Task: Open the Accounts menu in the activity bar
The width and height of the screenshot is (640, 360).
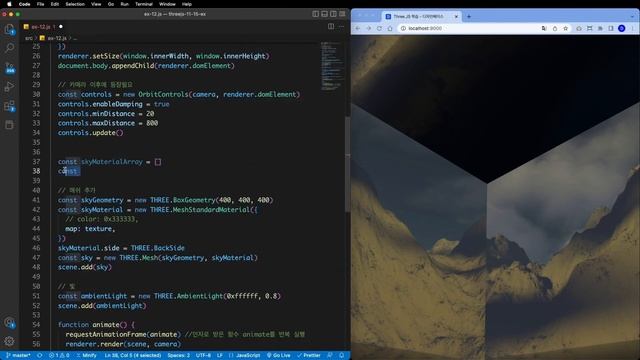Action: [9, 323]
